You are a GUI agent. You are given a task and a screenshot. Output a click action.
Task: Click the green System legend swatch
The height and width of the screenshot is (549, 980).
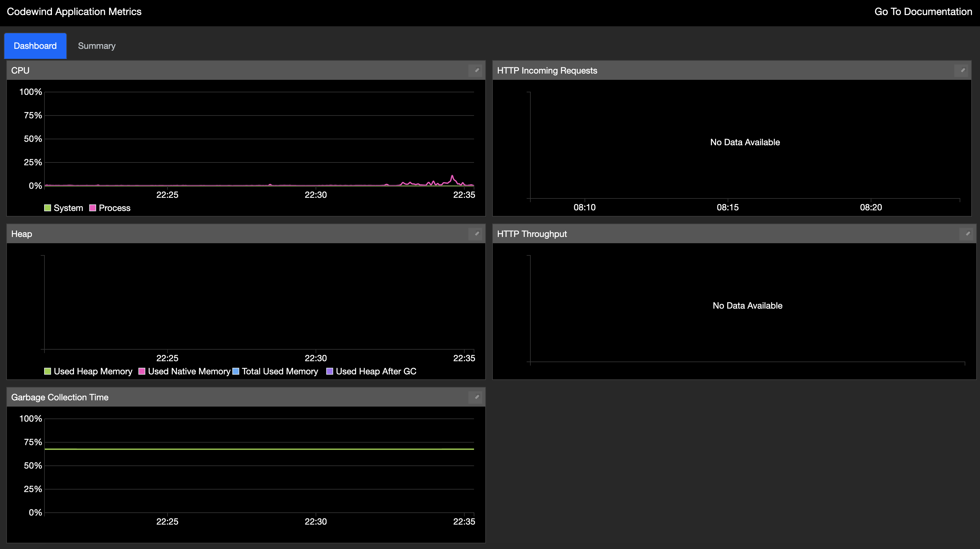pyautogui.click(x=48, y=208)
